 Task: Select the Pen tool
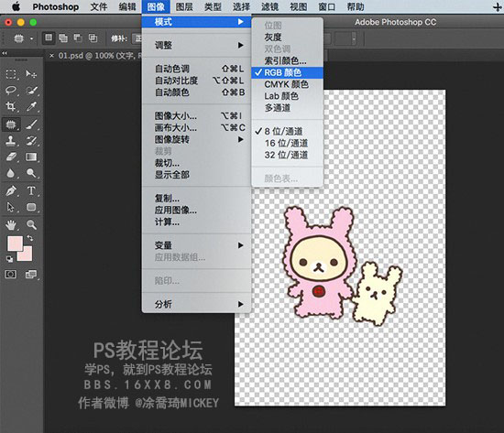[11, 190]
